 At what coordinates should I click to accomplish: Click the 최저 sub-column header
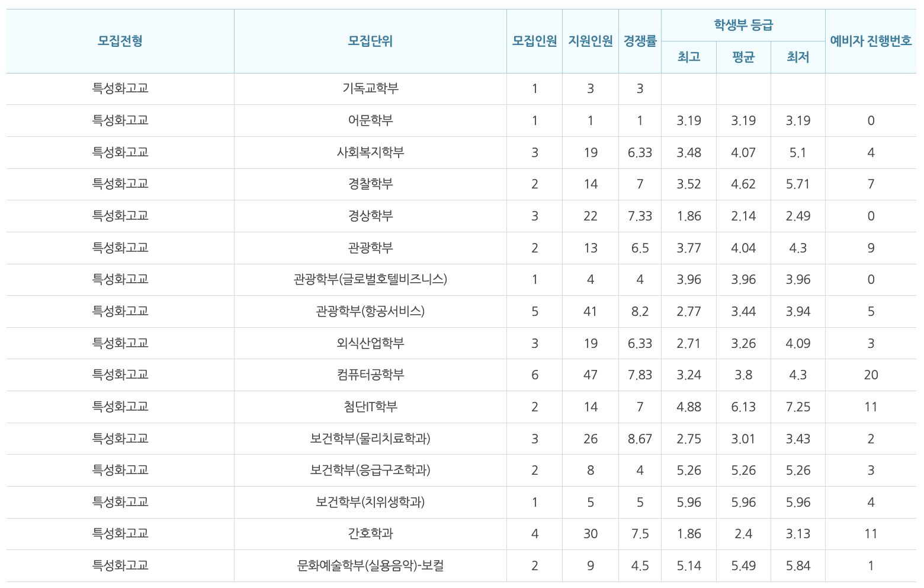pos(798,57)
